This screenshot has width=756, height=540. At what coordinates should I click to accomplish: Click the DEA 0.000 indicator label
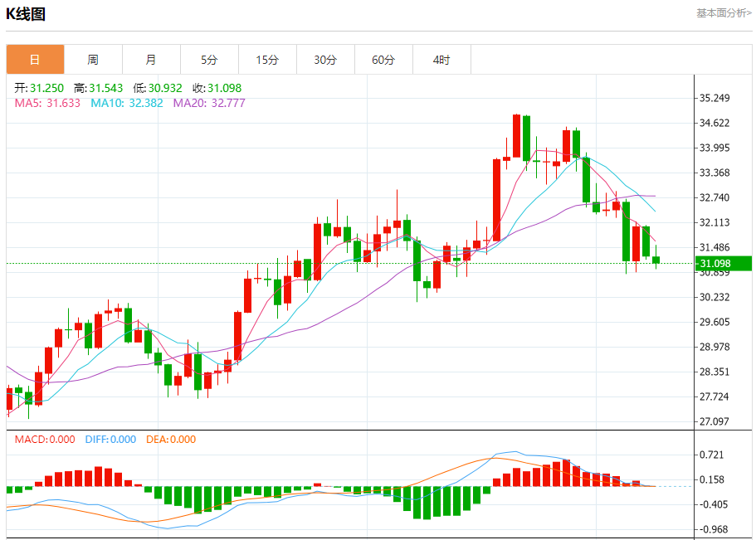[171, 440]
